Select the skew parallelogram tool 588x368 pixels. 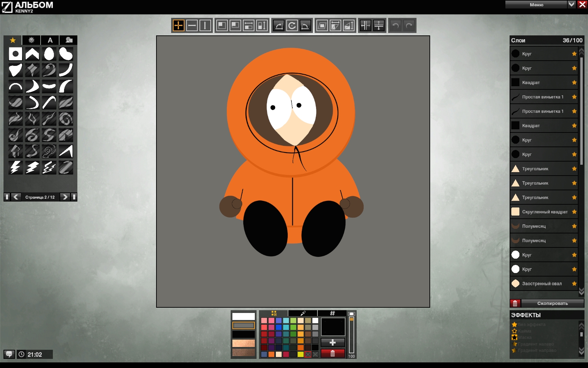tap(322, 25)
